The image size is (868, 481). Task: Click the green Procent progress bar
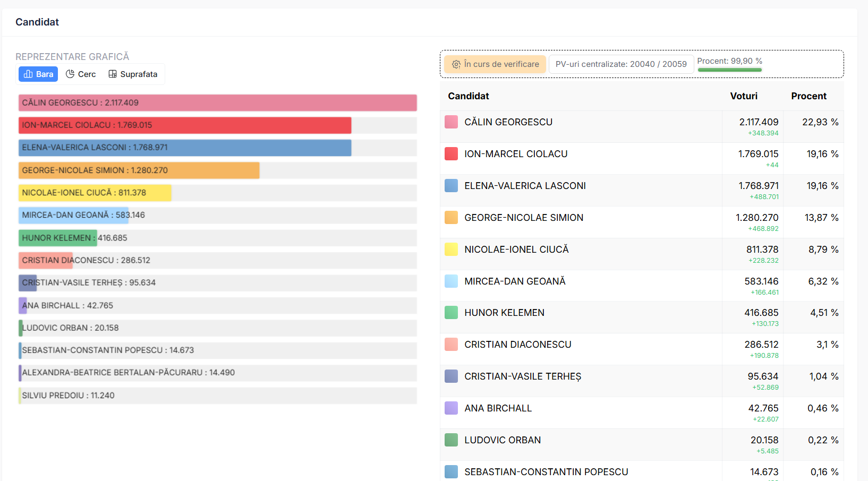[729, 70]
